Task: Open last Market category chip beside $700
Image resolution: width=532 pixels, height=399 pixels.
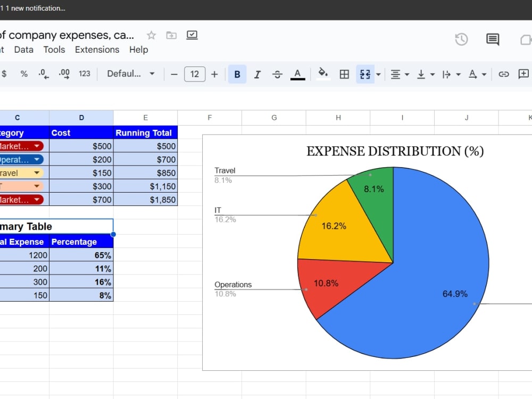Action: (22, 200)
